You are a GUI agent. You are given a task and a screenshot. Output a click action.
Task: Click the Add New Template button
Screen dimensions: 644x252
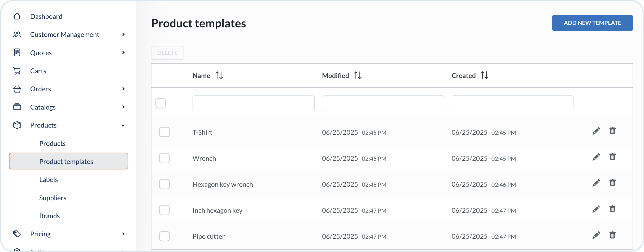pos(592,23)
